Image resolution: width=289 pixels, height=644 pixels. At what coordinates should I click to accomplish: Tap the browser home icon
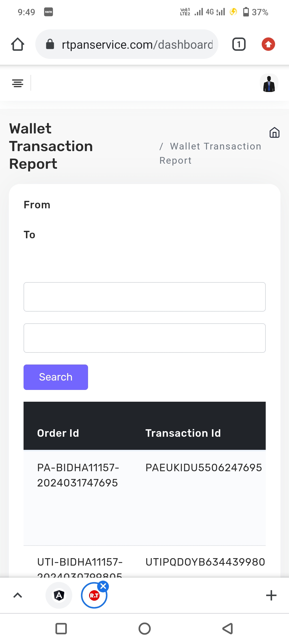(18, 44)
